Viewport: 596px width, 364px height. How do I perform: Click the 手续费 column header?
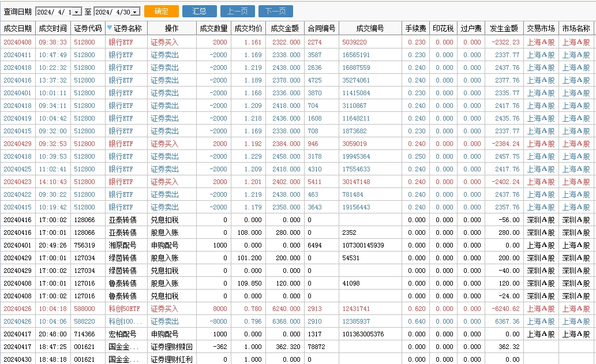tap(415, 28)
